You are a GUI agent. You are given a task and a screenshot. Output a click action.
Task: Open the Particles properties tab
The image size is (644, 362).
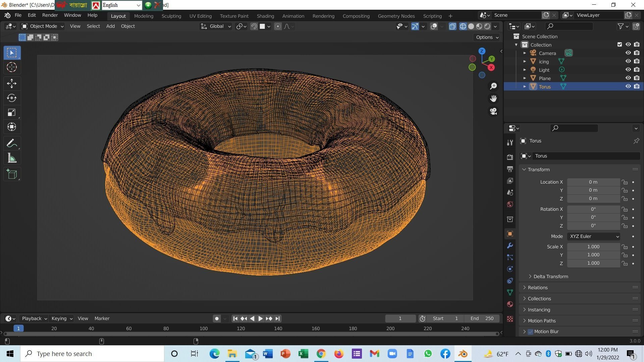click(510, 257)
